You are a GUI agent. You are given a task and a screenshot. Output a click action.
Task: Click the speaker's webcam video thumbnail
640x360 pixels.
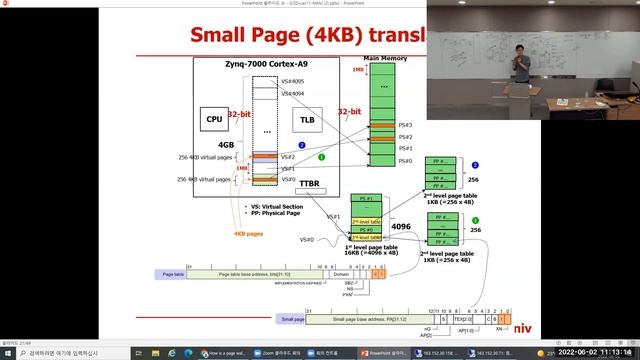pyautogui.click(x=533, y=60)
